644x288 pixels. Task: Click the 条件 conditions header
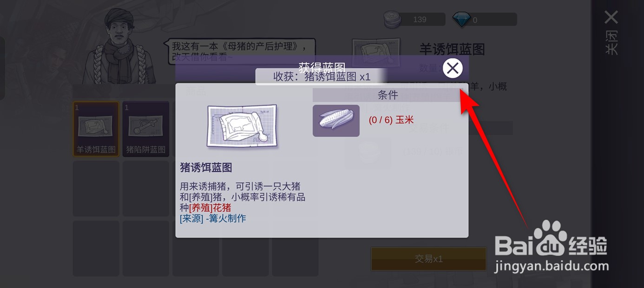coord(388,95)
